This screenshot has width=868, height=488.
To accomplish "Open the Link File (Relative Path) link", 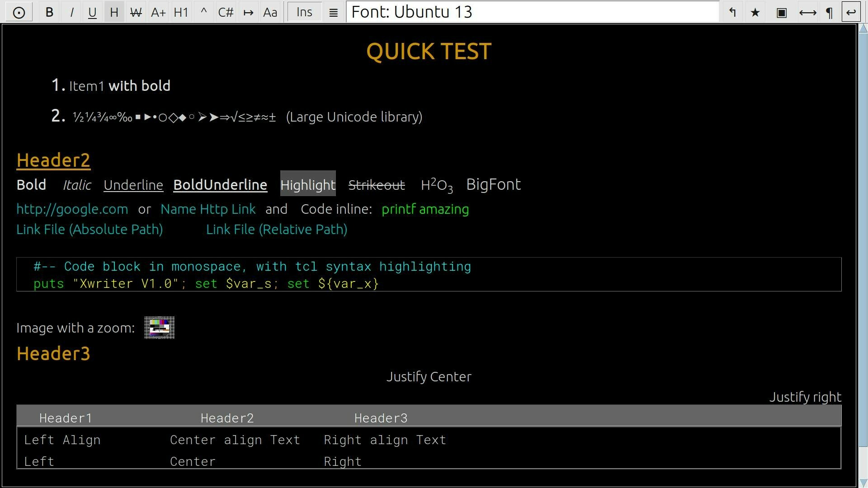I will [x=277, y=230].
